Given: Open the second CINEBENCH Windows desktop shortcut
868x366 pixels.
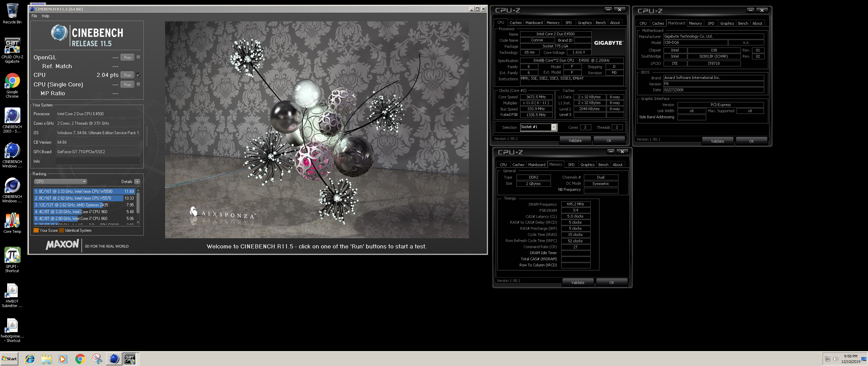Looking at the screenshot, I should (x=12, y=190).
